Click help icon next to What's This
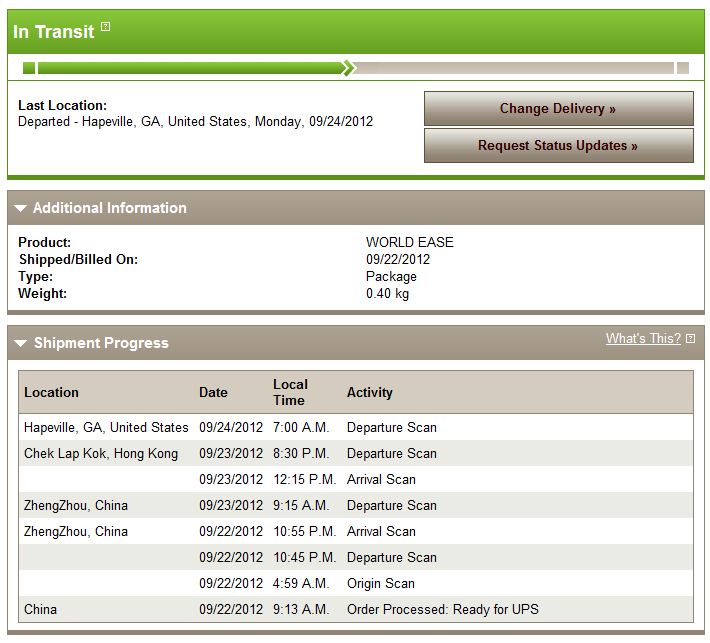Image resolution: width=710 pixels, height=643 pixels. [691, 339]
